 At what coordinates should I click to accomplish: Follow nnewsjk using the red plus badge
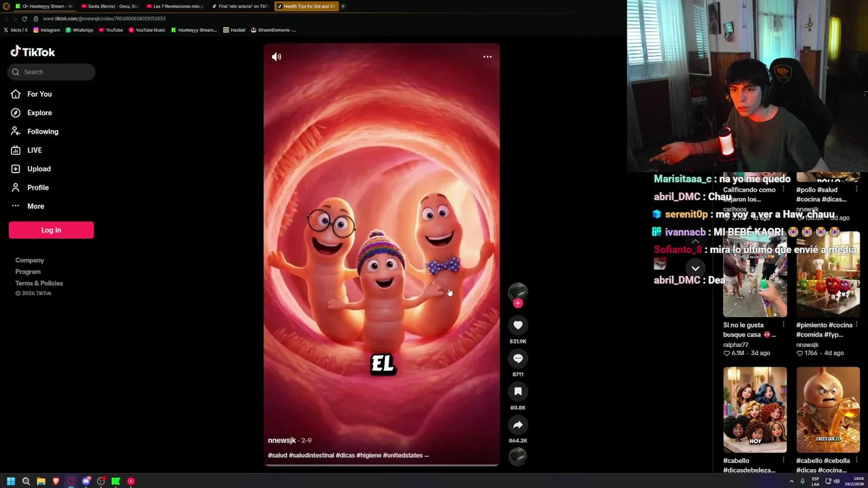[x=517, y=304]
